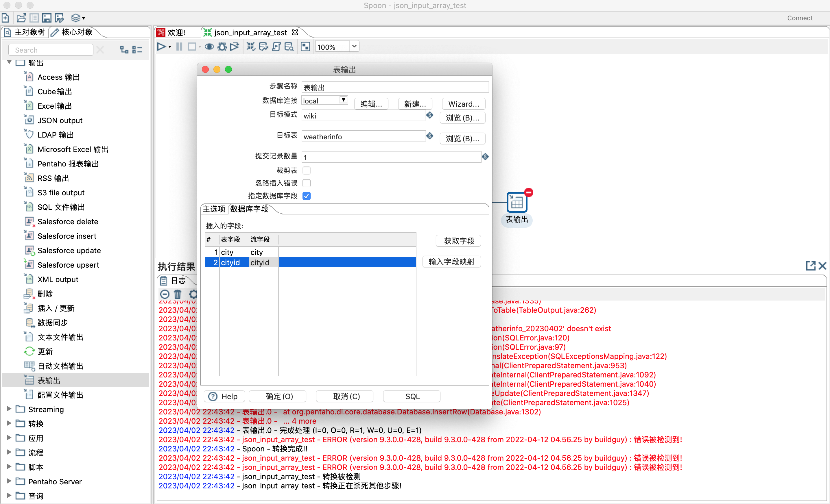Run the transformation using the play icon

(x=162, y=47)
